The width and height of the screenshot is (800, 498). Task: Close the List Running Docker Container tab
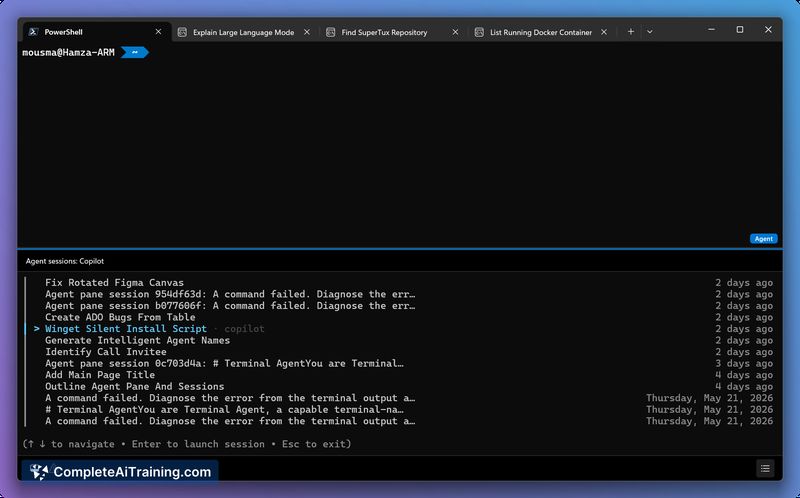point(604,32)
